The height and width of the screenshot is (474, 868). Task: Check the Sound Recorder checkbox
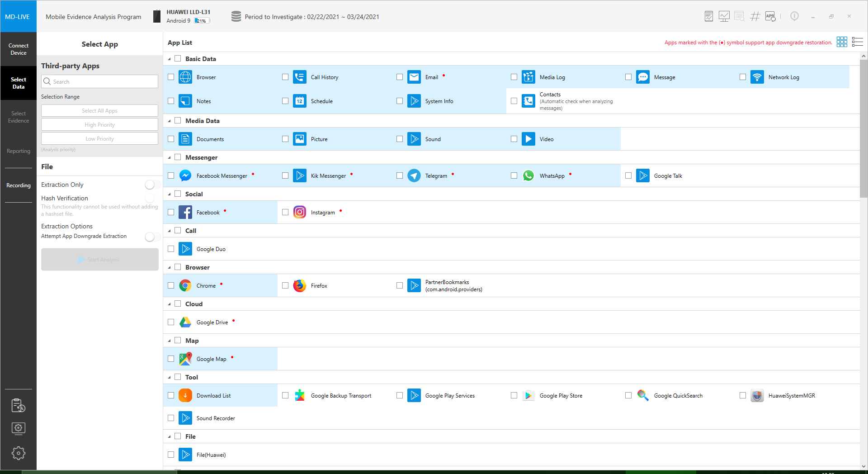(x=171, y=418)
